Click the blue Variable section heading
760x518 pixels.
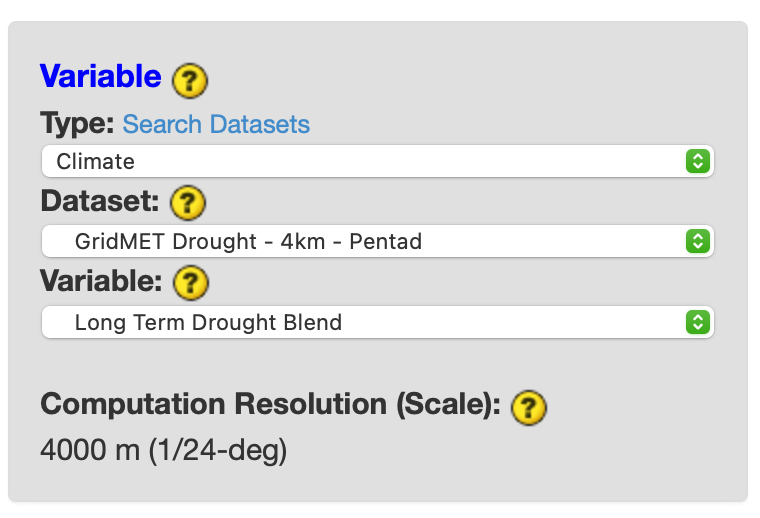point(100,76)
